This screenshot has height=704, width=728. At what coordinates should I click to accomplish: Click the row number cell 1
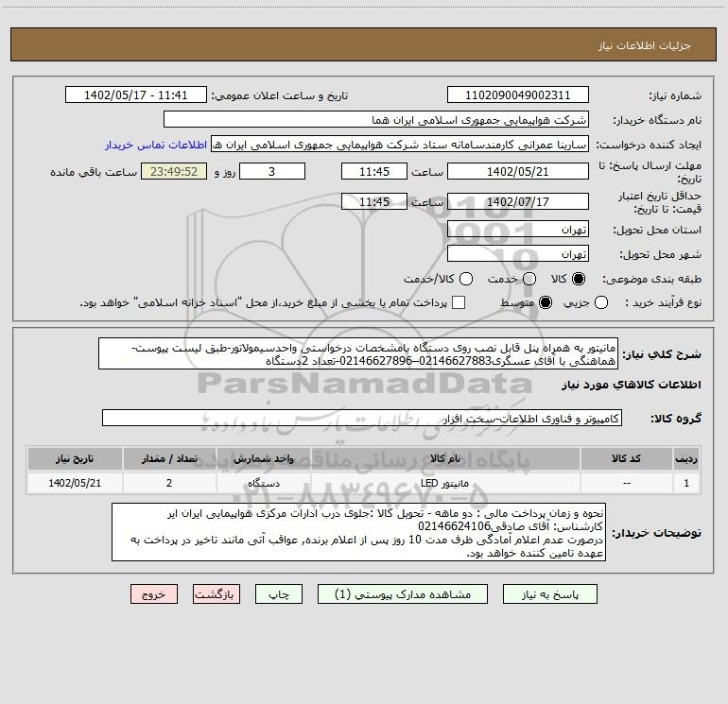pyautogui.click(x=686, y=483)
